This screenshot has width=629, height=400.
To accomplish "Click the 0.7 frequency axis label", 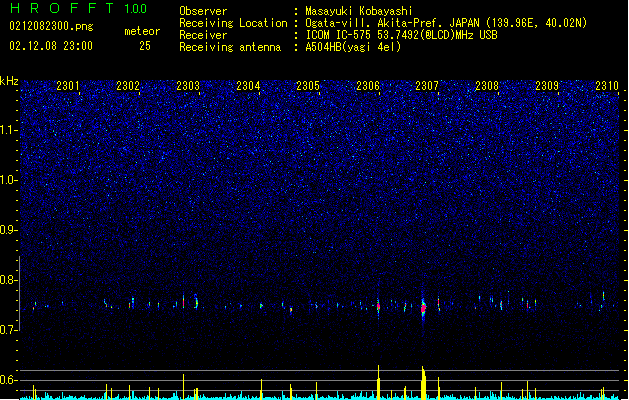I will tap(8, 330).
